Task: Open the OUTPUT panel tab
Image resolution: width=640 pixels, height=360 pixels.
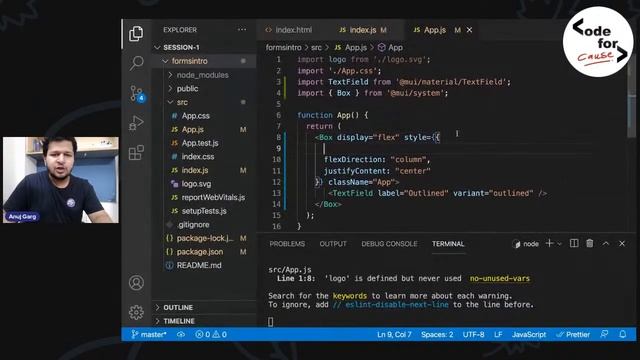Action: (x=333, y=244)
